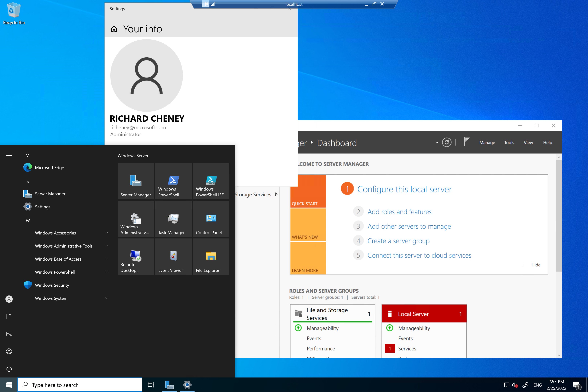
Task: Open the Control Panel tile
Action: (211, 219)
